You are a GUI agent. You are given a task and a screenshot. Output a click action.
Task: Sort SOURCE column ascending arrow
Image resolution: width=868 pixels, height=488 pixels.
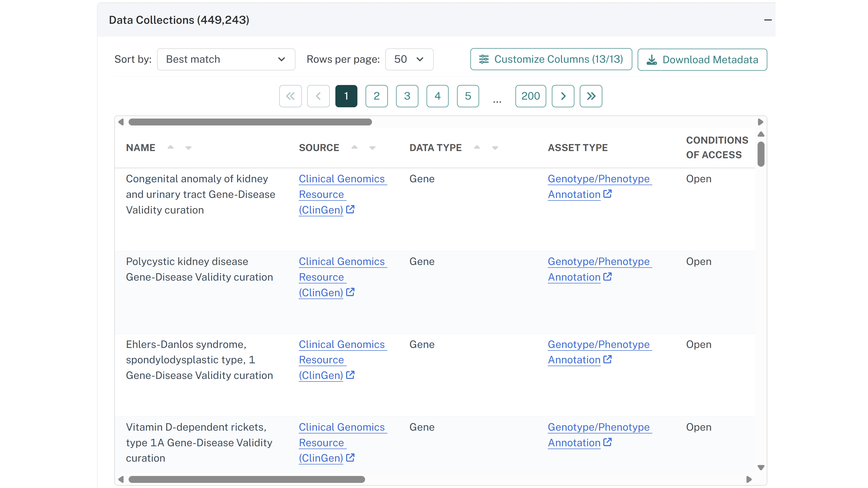click(x=355, y=147)
